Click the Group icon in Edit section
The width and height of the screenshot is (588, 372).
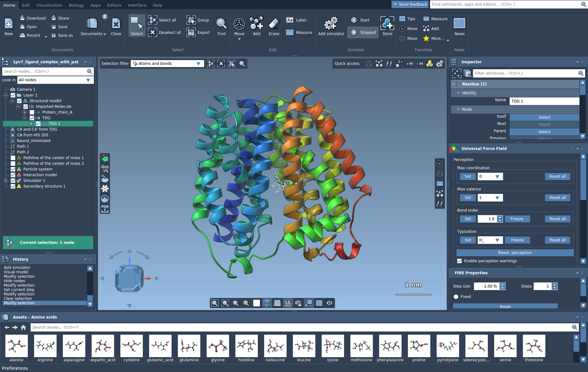191,20
